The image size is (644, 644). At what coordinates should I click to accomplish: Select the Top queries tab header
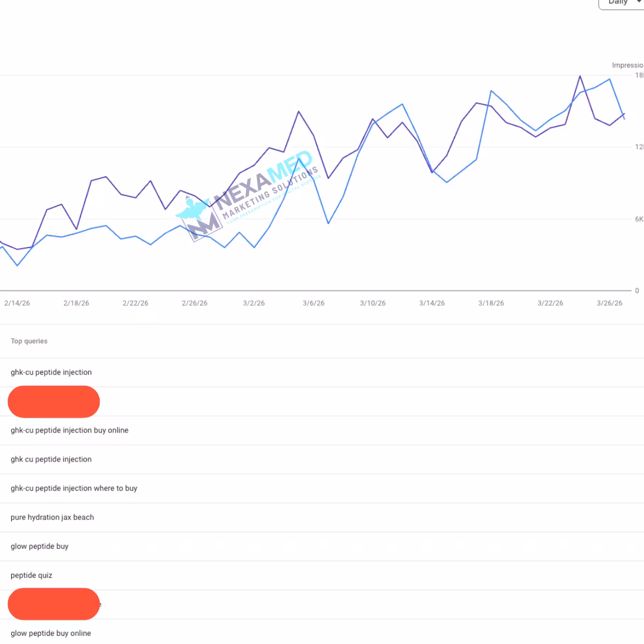(x=29, y=341)
